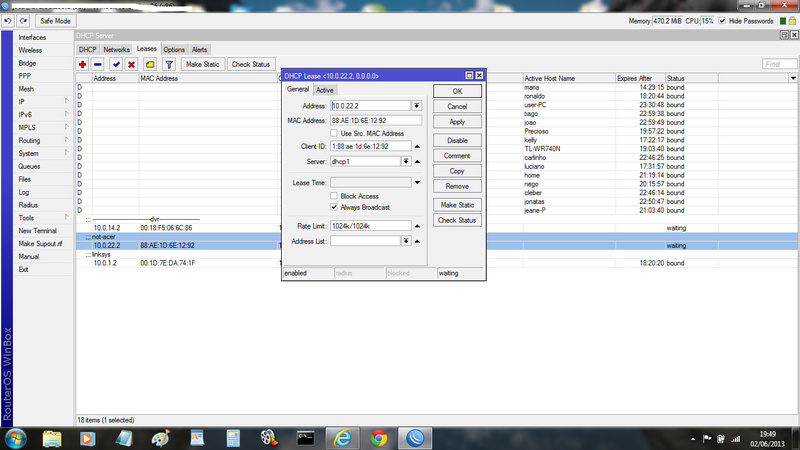800x450 pixels.
Task: Enable lease with blue checkmark icon
Action: [x=116, y=64]
